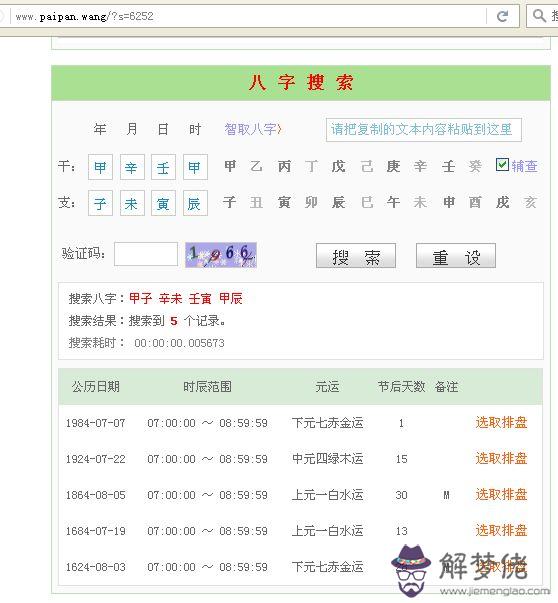Pick stem 乙 from the heavenly stems list
Viewport: 558px width, 603px height.
[257, 166]
